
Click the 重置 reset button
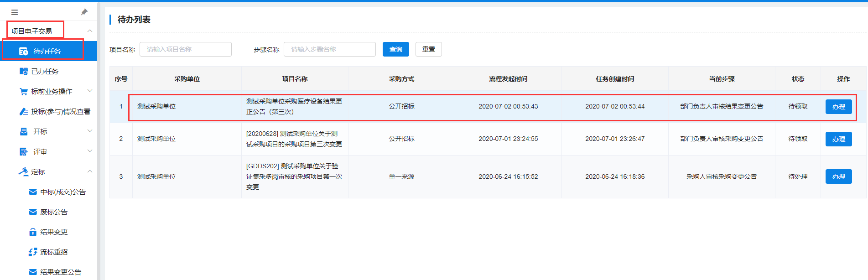click(428, 49)
